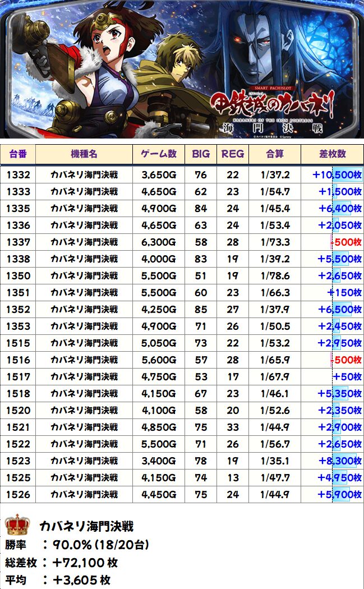The height and width of the screenshot is (589, 364).
Task: Click the 平均 +3,605枚 line
Action: pyautogui.click(x=57, y=579)
